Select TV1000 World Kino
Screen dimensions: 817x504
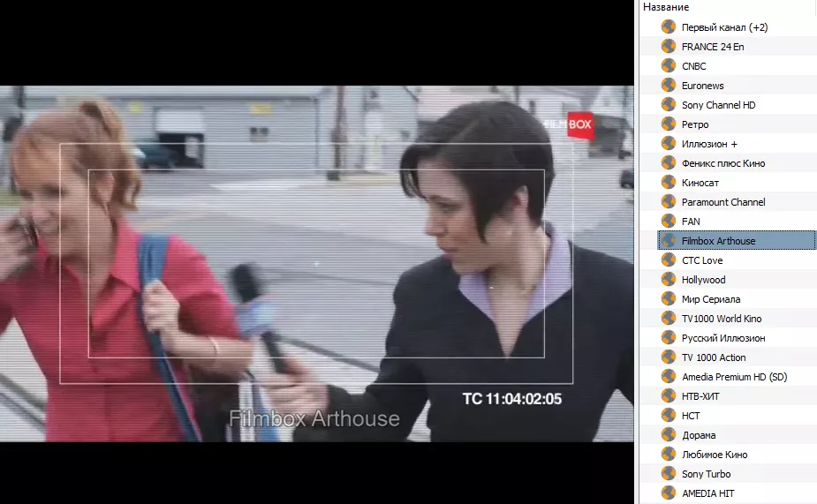(x=721, y=319)
